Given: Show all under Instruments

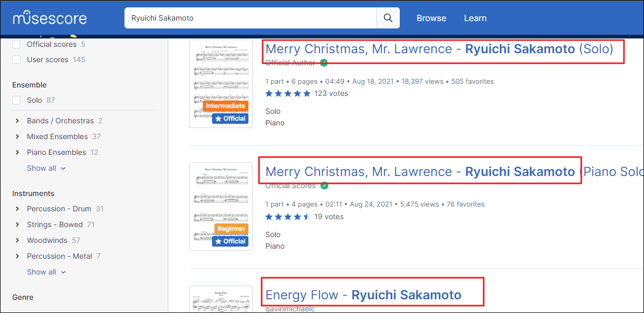Looking at the screenshot, I should pyautogui.click(x=46, y=272).
